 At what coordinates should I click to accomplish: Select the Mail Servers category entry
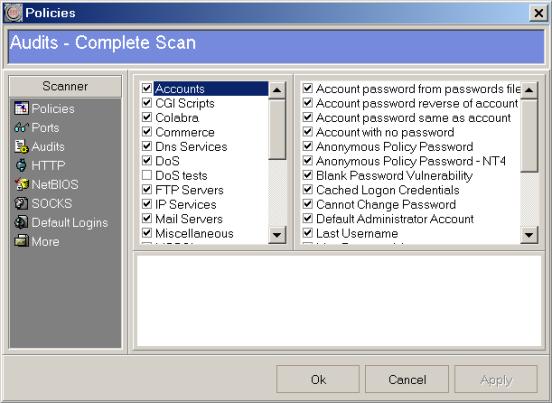[x=189, y=219]
